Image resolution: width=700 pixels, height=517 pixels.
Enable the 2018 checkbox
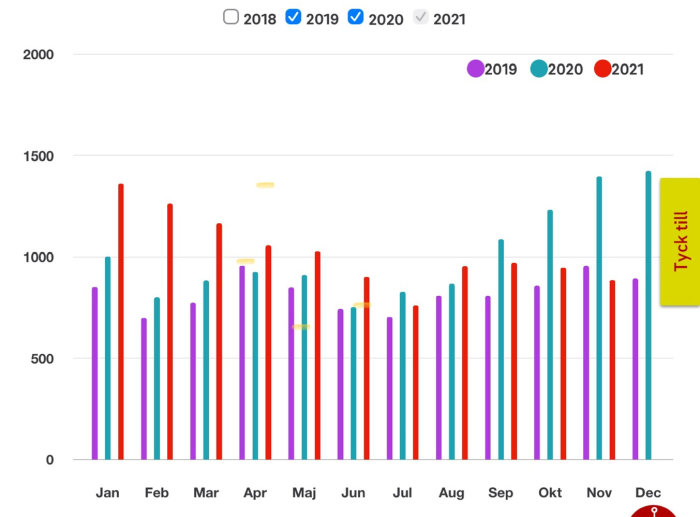231,17
